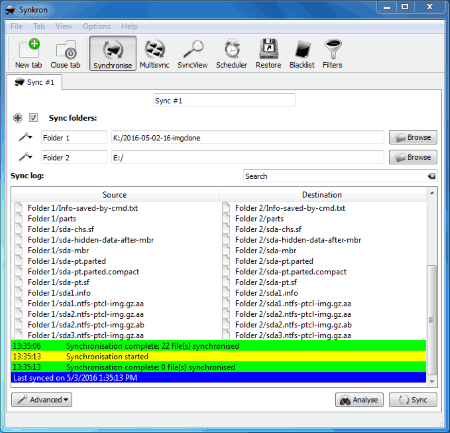Open SyncView with magnifier icon
This screenshot has height=433, width=450.
tap(193, 53)
